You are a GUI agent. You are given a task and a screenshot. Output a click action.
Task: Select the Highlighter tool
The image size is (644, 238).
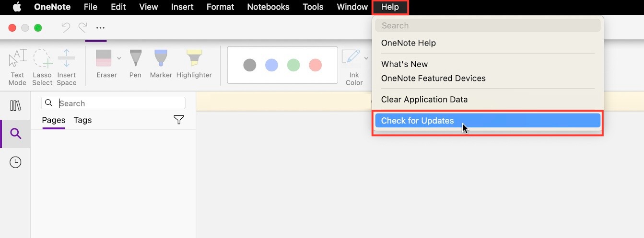(194, 63)
